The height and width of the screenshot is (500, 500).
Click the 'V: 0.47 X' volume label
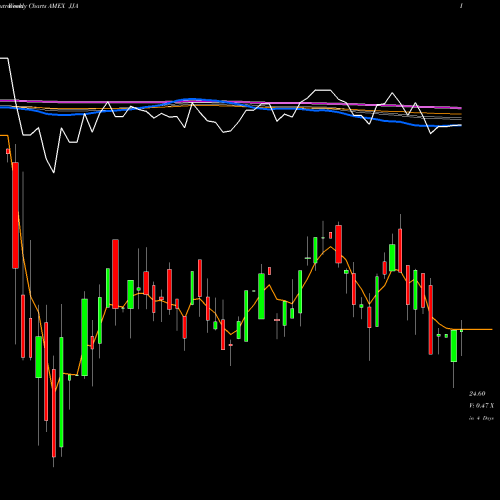pos(482,406)
